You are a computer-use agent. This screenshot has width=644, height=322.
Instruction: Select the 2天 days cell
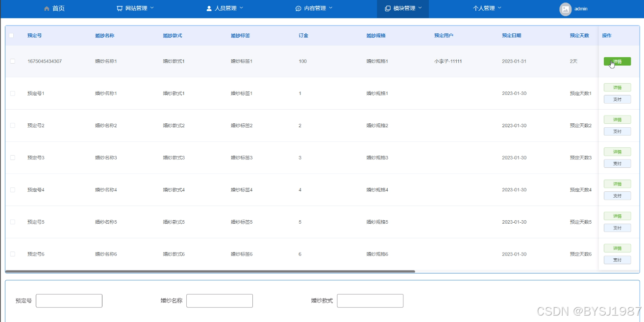(574, 61)
